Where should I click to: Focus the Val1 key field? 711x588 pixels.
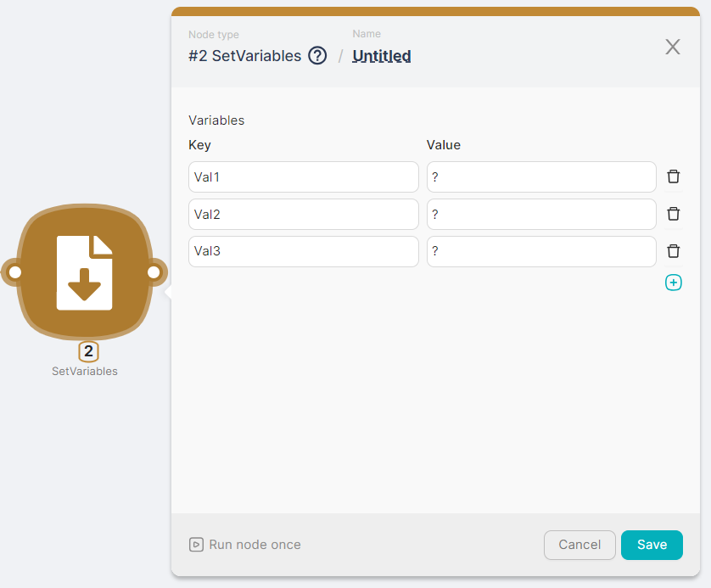point(303,177)
